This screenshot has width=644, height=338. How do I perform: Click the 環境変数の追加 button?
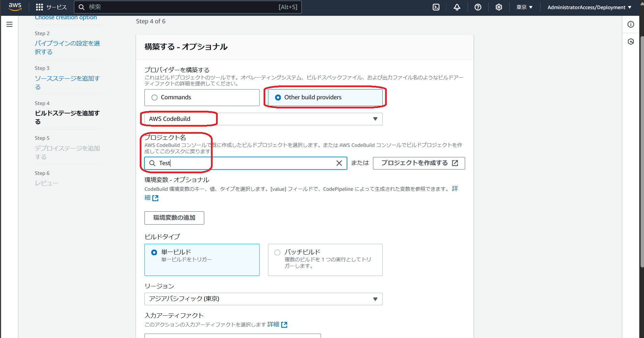[174, 218]
